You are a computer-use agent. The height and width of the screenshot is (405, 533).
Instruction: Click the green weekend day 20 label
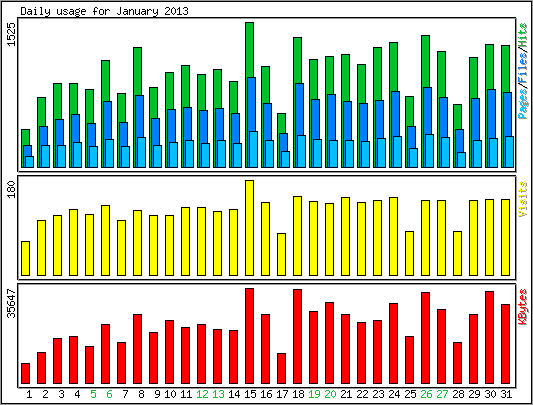(x=330, y=394)
